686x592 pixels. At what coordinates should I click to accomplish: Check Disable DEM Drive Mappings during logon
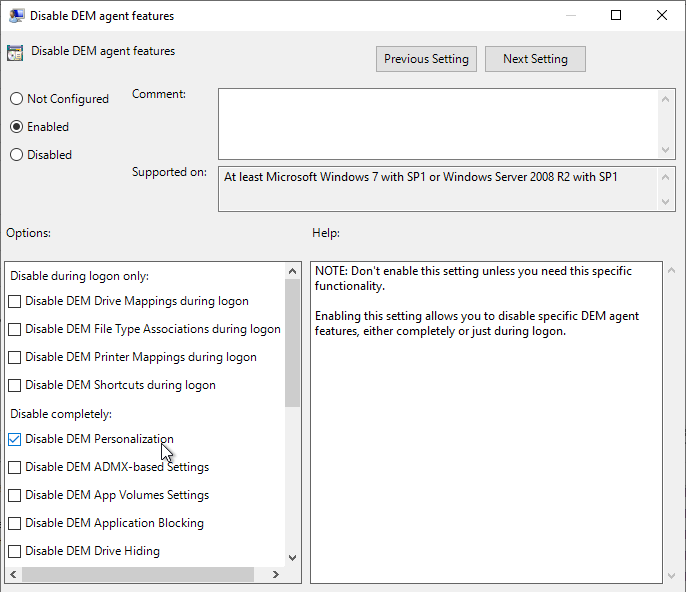click(14, 301)
